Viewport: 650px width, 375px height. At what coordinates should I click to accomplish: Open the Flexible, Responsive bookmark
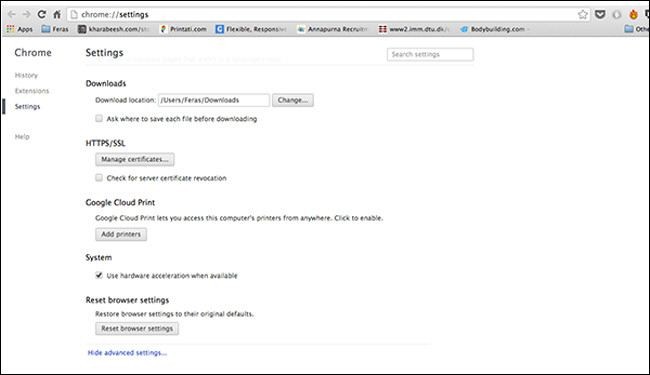[251, 29]
